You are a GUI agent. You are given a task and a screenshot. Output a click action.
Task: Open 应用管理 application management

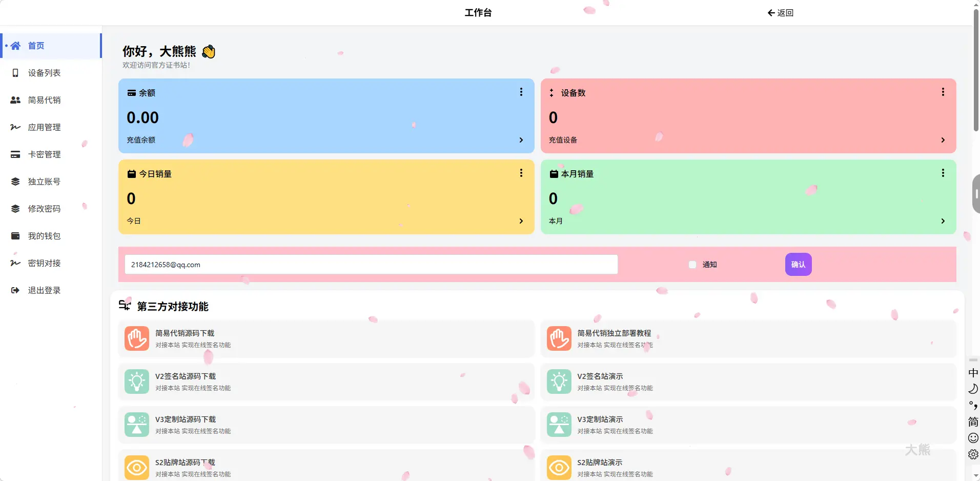click(44, 127)
